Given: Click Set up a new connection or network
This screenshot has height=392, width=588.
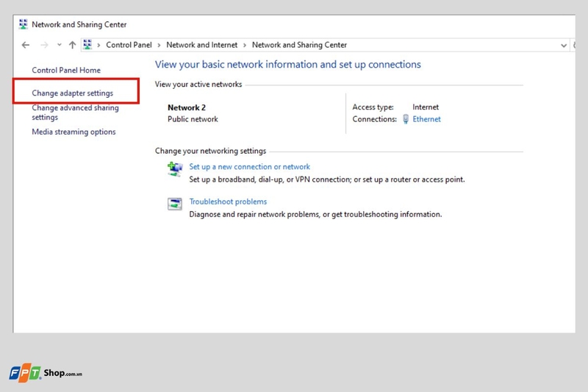Looking at the screenshot, I should (250, 166).
